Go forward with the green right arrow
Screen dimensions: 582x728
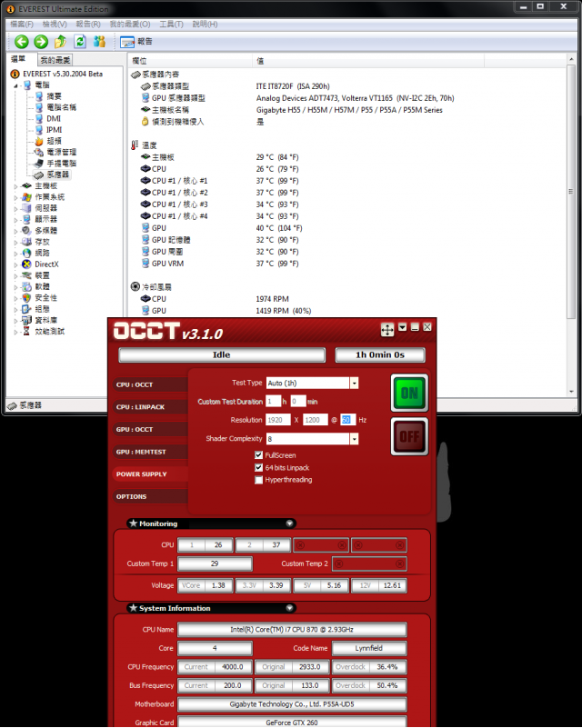pos(41,42)
